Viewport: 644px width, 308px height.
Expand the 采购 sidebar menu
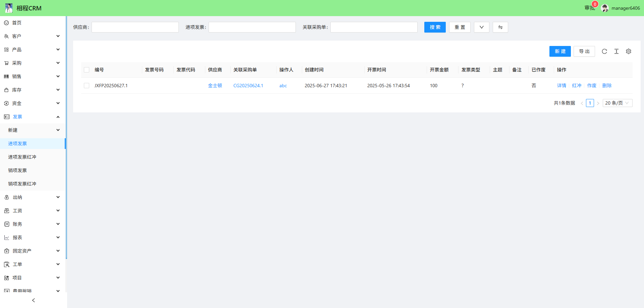(x=33, y=63)
